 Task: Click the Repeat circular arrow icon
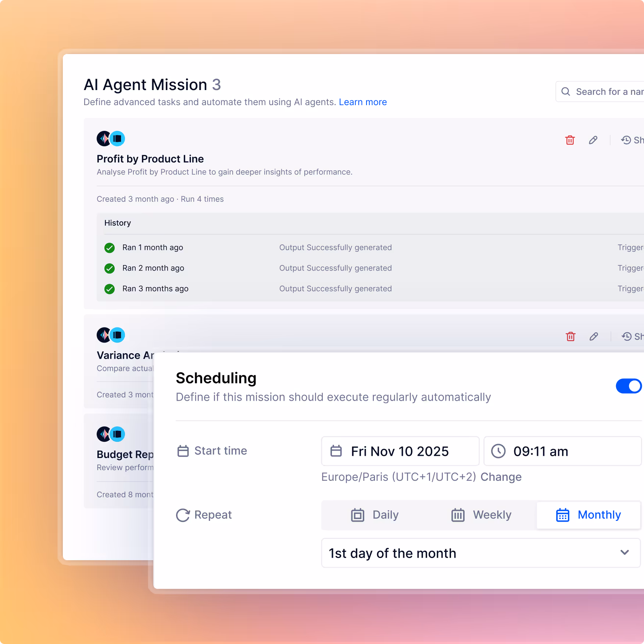[x=183, y=515]
